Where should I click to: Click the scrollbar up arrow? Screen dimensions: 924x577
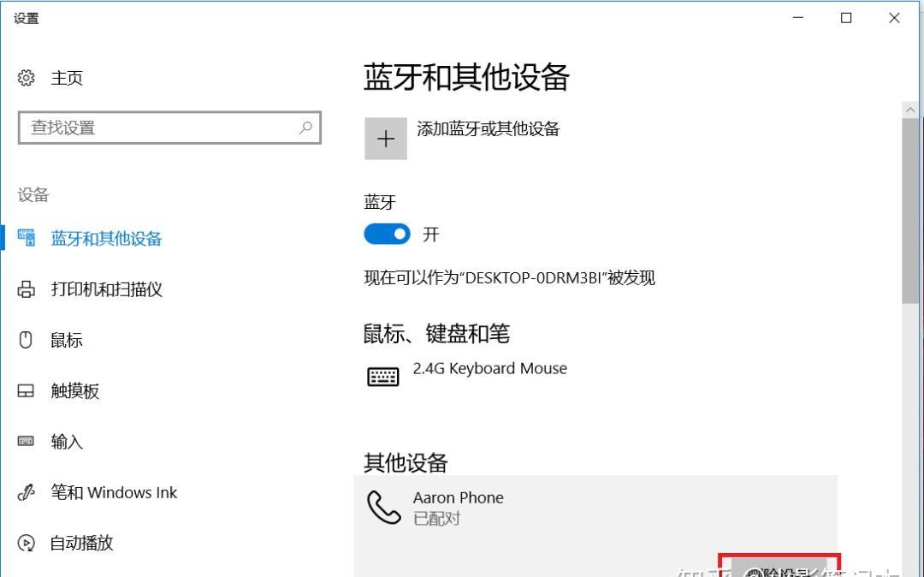click(909, 110)
